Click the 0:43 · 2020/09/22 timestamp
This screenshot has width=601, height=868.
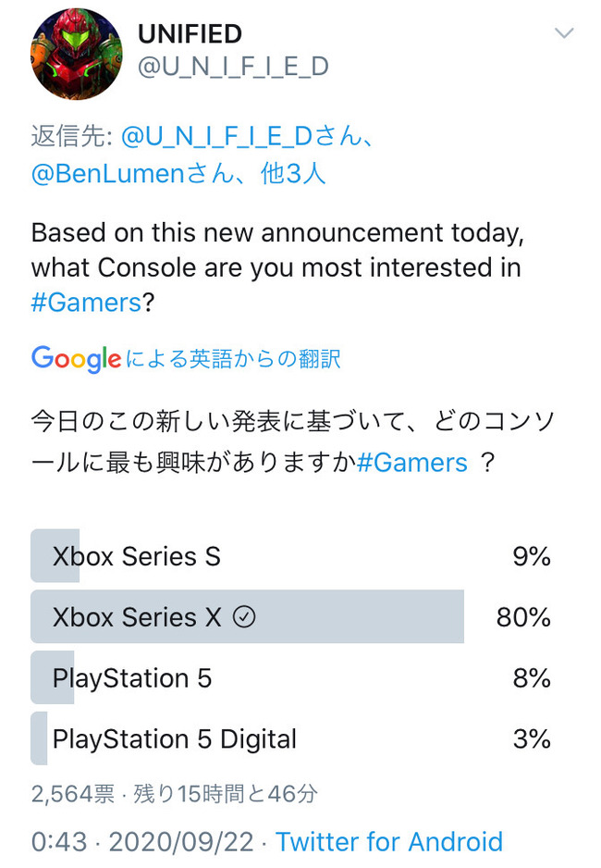point(143,842)
